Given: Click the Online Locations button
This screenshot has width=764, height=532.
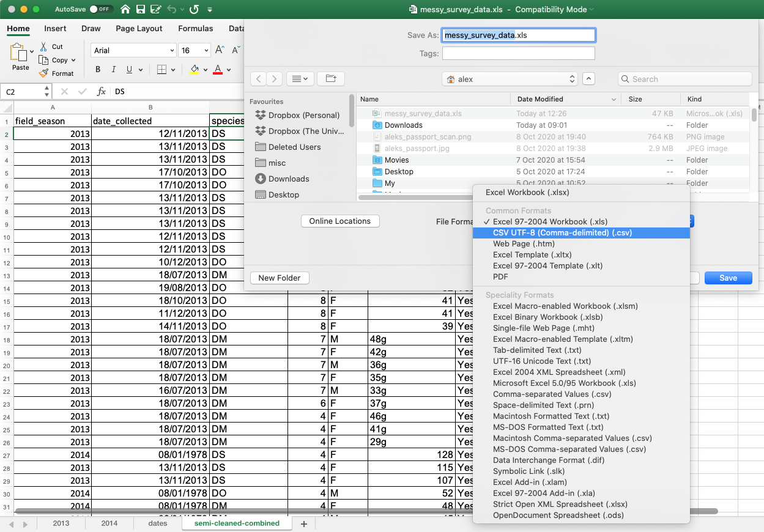Looking at the screenshot, I should tap(340, 222).
